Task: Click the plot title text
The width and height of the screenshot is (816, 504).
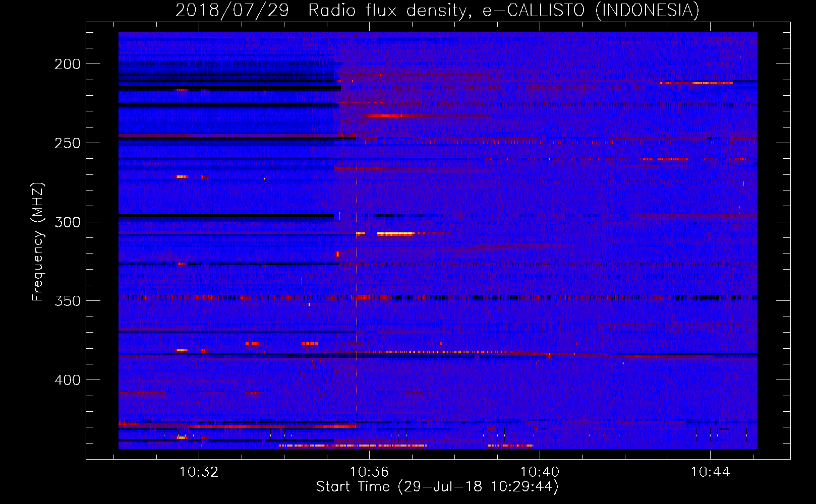Action: (437, 10)
